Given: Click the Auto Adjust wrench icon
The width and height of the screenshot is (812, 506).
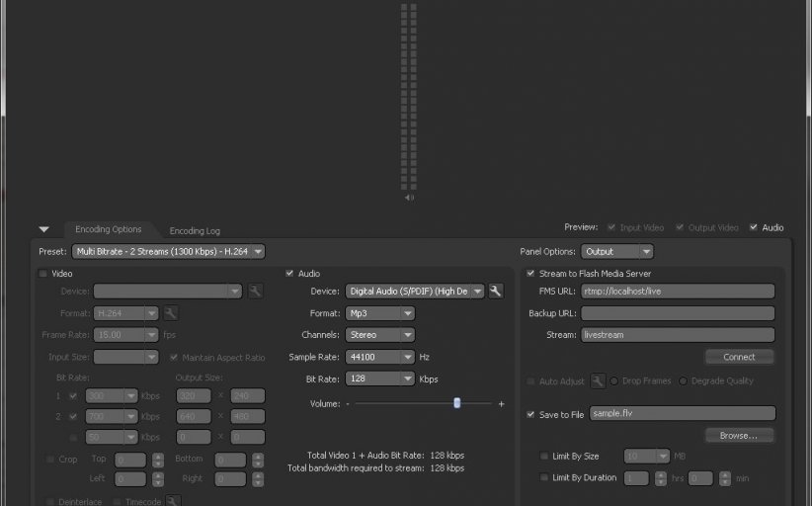Looking at the screenshot, I should [x=598, y=380].
